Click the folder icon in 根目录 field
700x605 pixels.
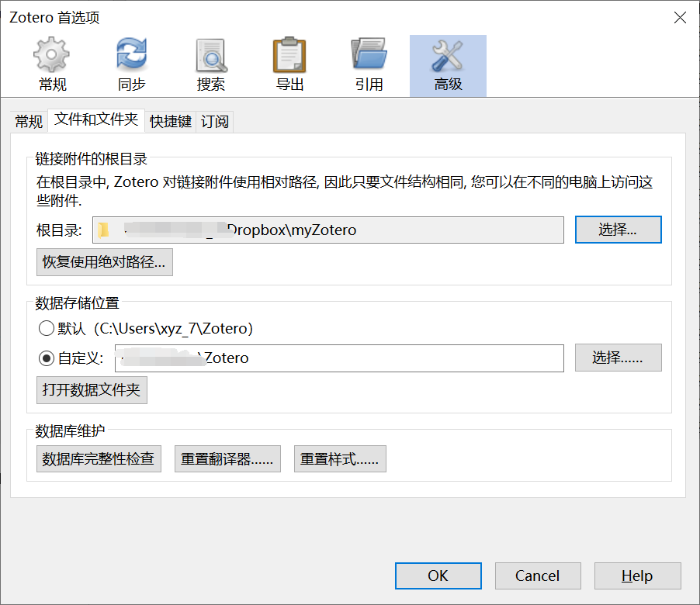(103, 230)
